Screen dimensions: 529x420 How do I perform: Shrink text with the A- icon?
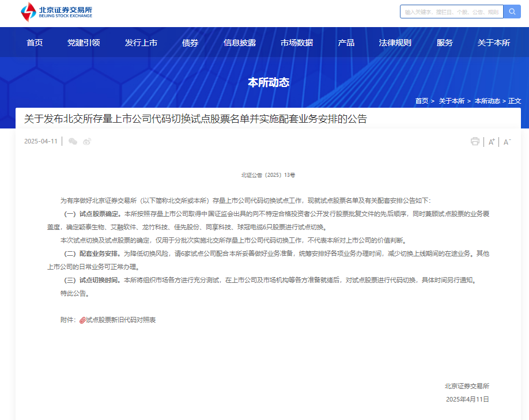coord(506,141)
